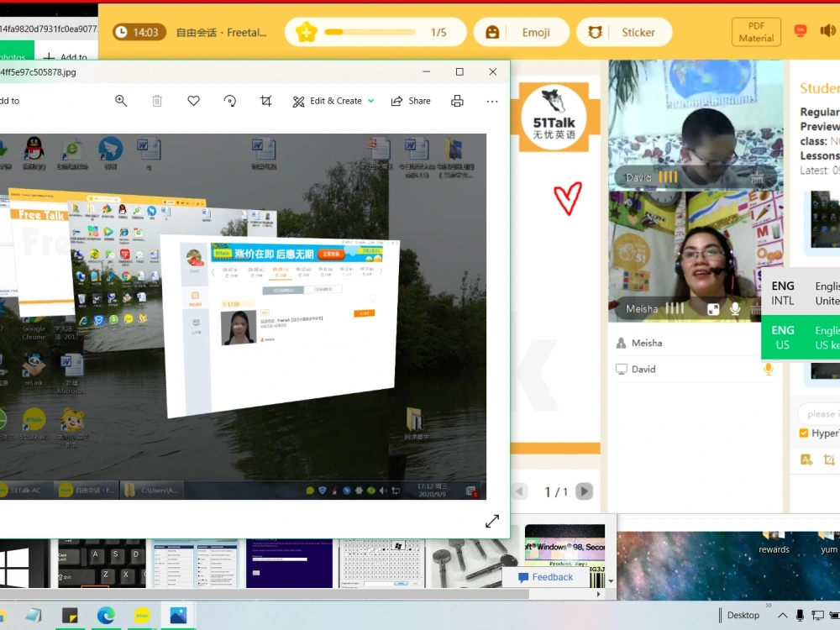Open the Photos app from the taskbar
The width and height of the screenshot is (840, 630).
178,615
